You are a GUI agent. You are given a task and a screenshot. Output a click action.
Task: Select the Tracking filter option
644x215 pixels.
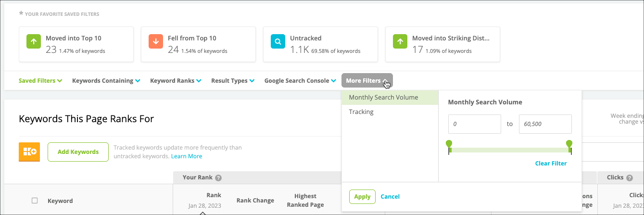(390, 112)
